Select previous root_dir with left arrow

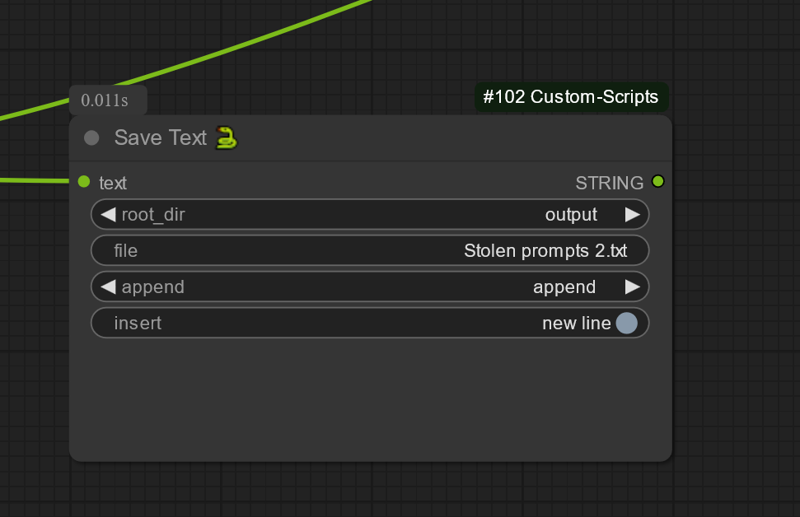108,214
